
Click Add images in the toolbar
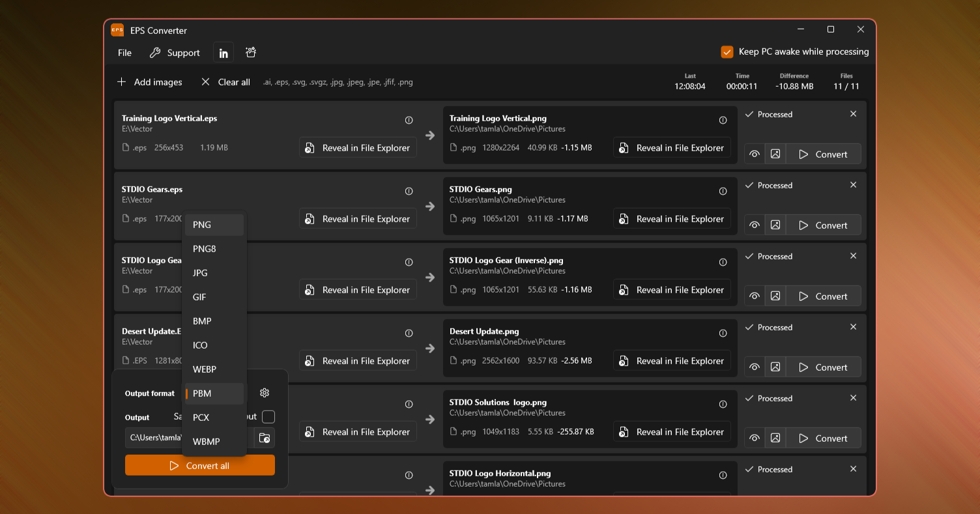coord(149,82)
